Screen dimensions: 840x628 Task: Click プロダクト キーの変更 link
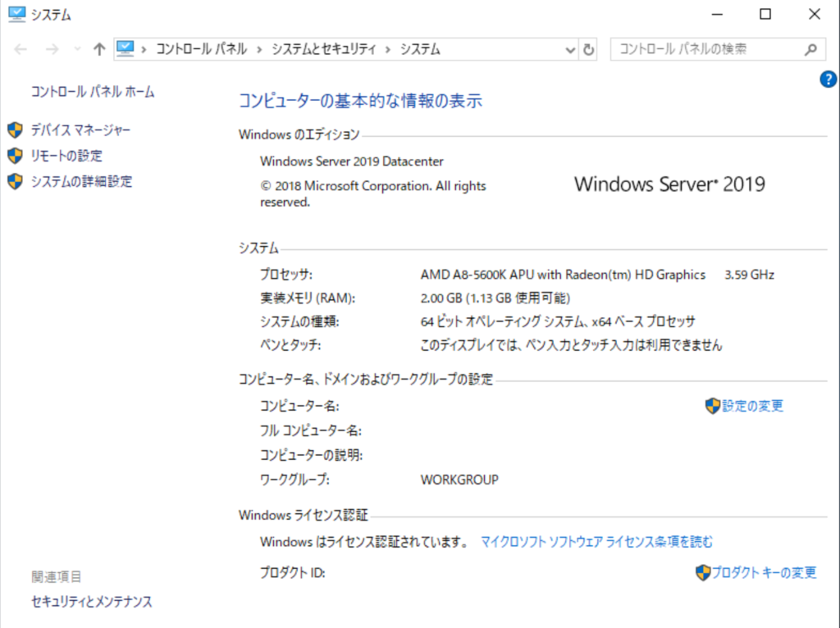pos(764,572)
